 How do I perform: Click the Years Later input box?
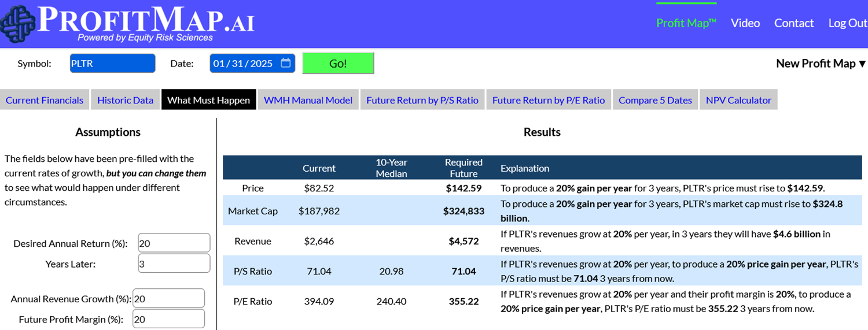174,264
